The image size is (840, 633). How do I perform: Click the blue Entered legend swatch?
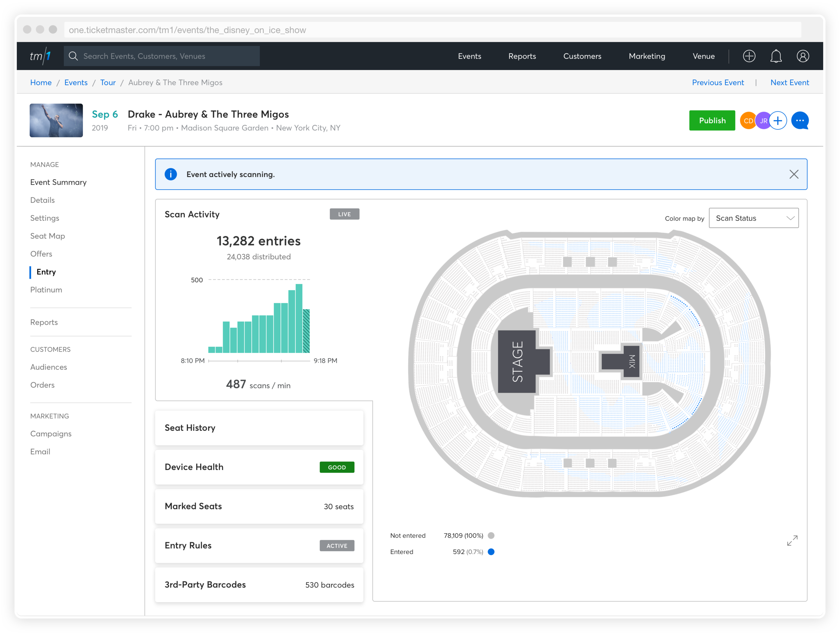[491, 552]
